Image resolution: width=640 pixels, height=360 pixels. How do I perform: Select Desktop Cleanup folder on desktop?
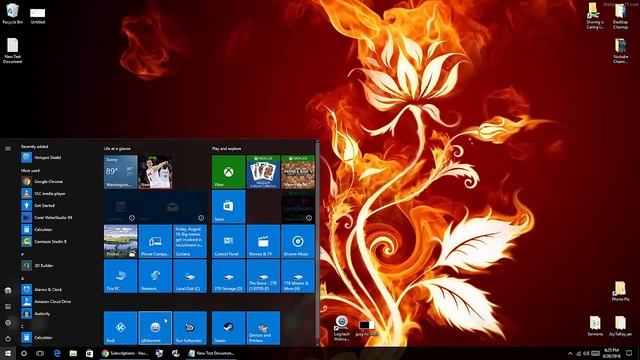click(620, 16)
